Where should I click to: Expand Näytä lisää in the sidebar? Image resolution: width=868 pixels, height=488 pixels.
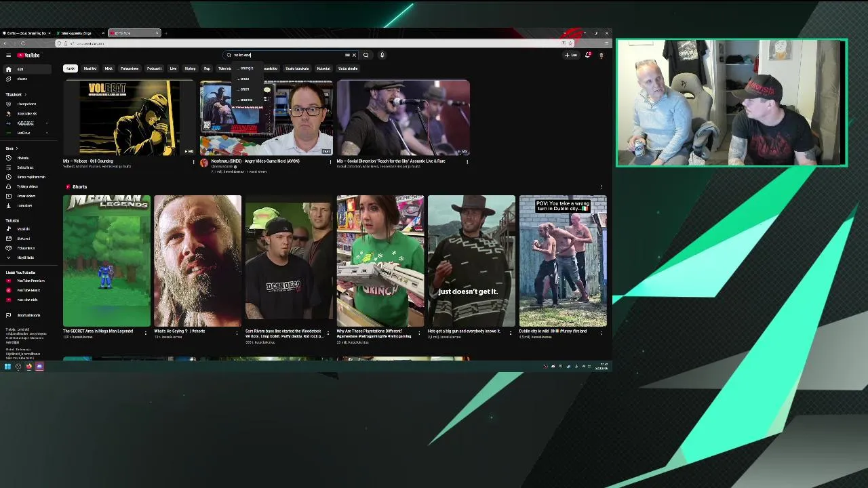[27, 258]
